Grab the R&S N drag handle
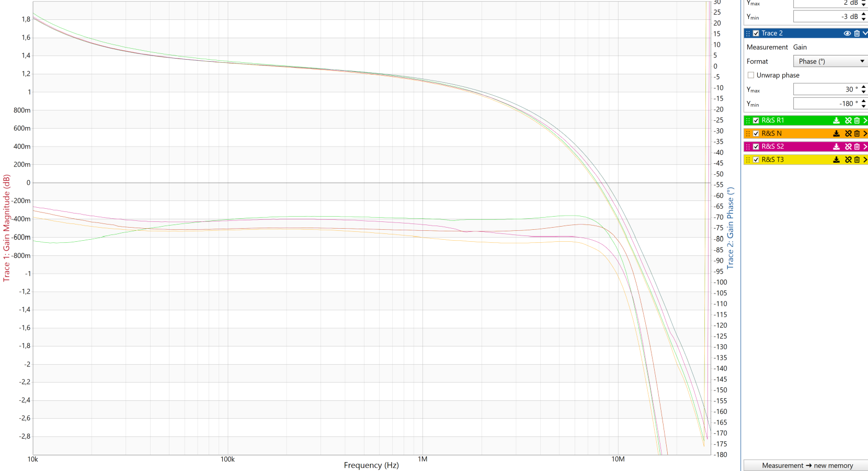 point(748,133)
